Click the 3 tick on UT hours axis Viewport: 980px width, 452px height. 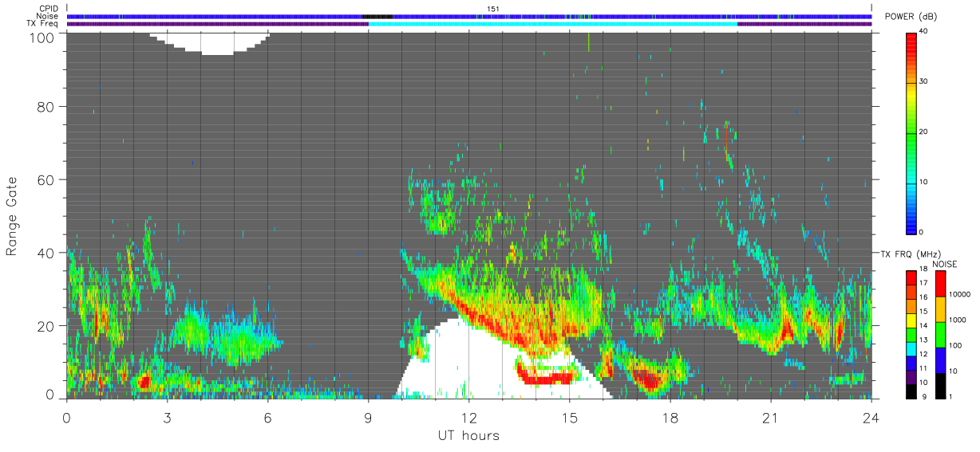pyautogui.click(x=167, y=417)
